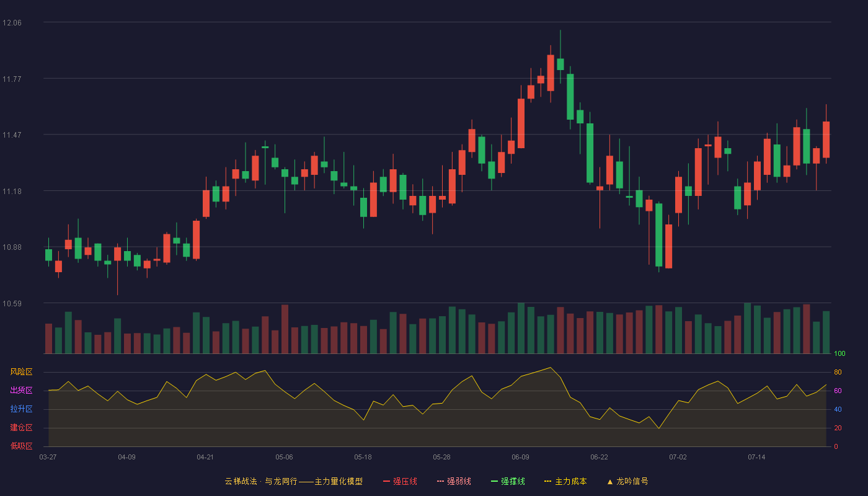This screenshot has height=496, width=868.
Task: Toggle the 强弱线 legend entry
Action: coord(454,481)
